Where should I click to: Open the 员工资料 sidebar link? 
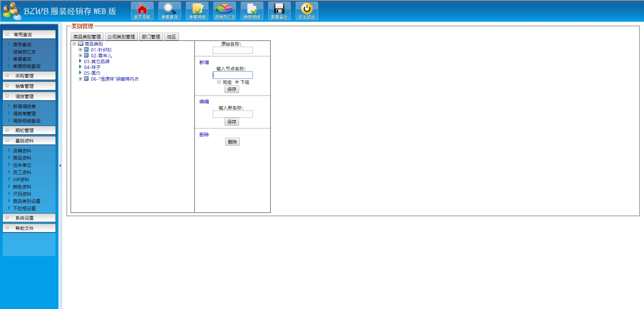(22, 172)
